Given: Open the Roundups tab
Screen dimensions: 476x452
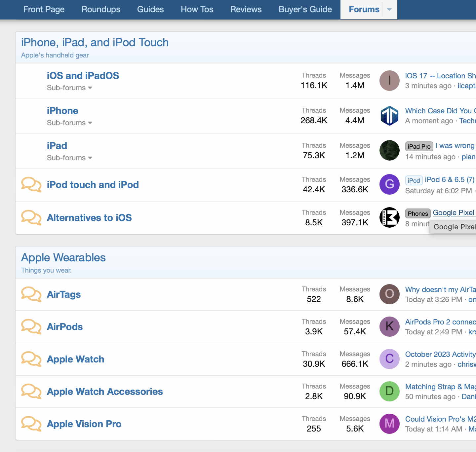Looking at the screenshot, I should (x=101, y=10).
